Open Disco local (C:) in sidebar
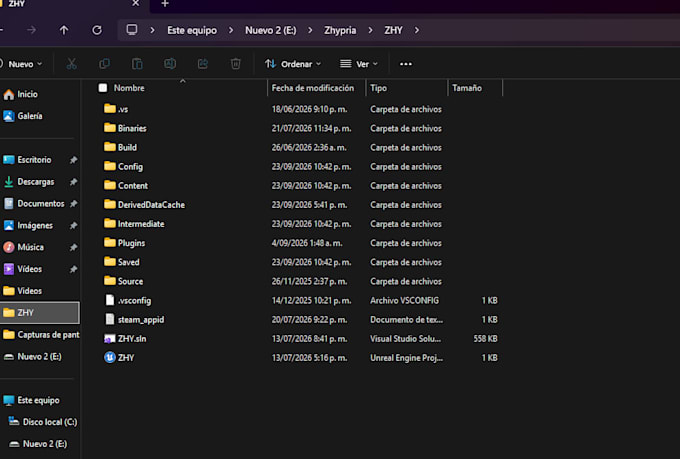Viewport: 680px width, 459px height. pyautogui.click(x=43, y=422)
